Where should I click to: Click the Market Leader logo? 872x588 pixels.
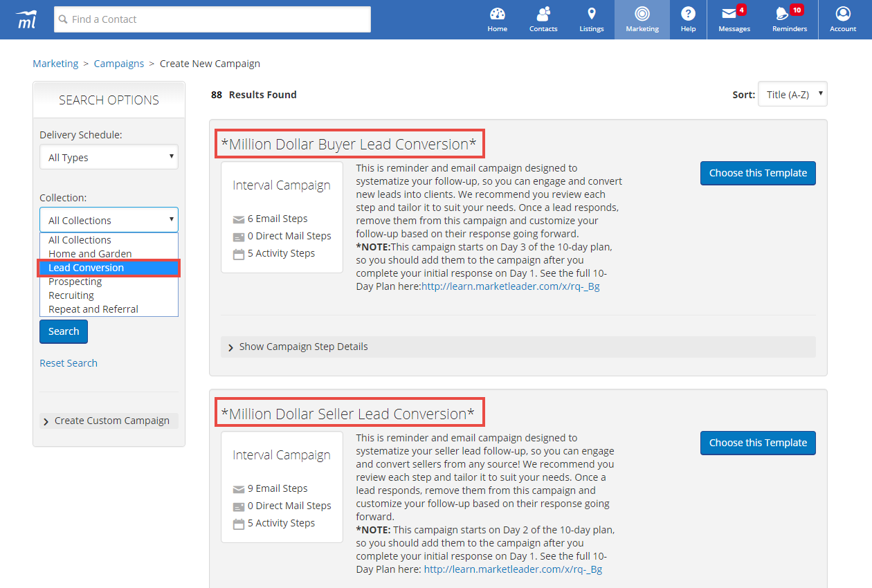(27, 19)
